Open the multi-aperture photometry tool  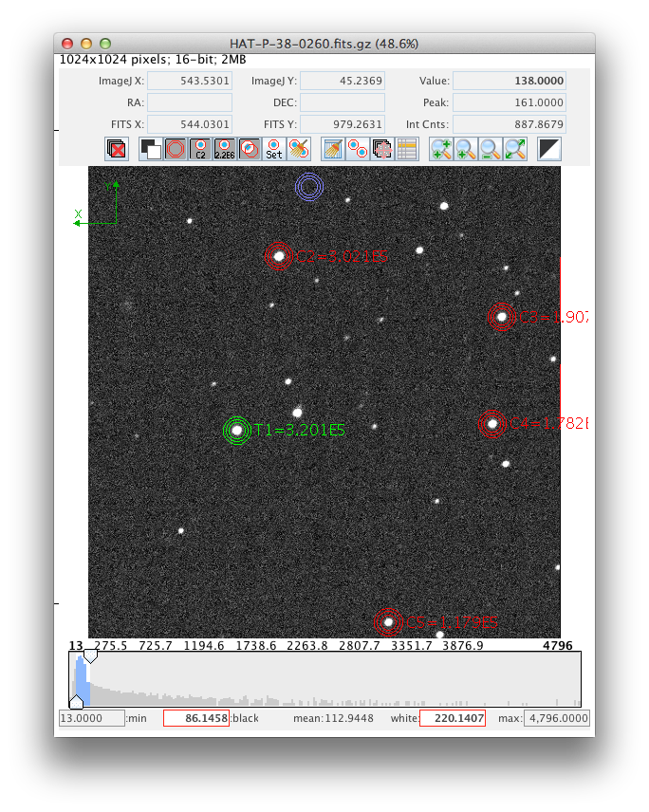click(358, 149)
